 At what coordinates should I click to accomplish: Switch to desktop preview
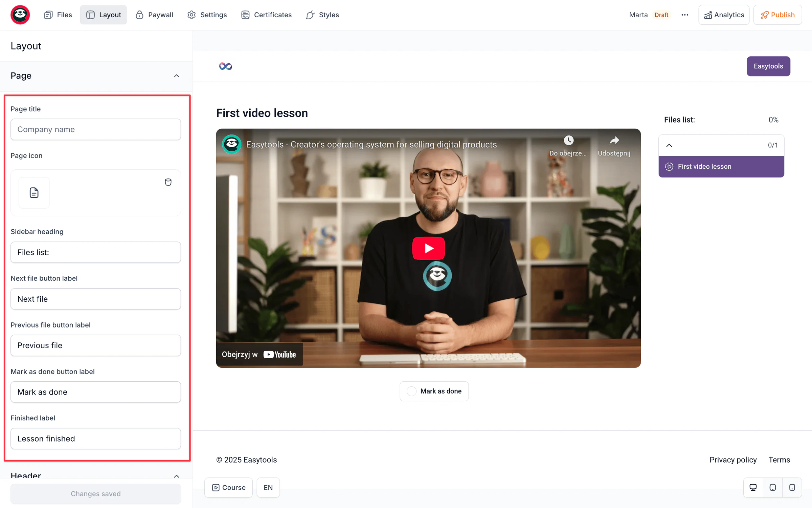(753, 488)
